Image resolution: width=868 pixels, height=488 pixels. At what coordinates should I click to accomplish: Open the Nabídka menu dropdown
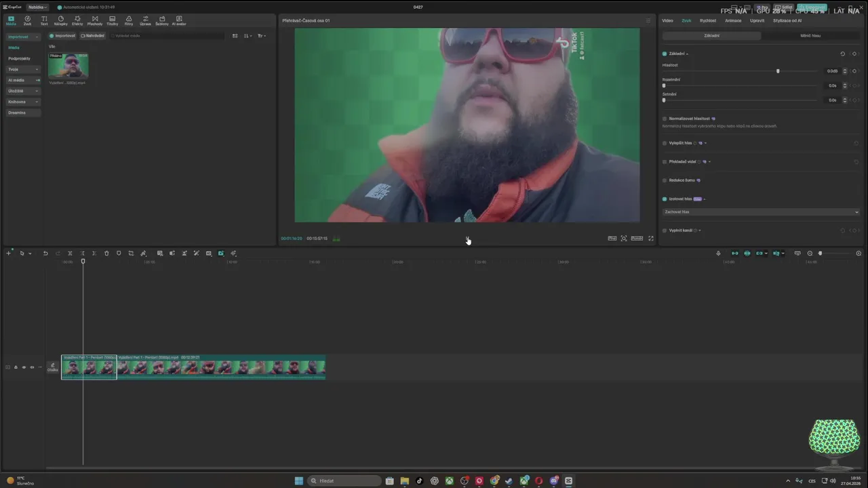coord(37,7)
